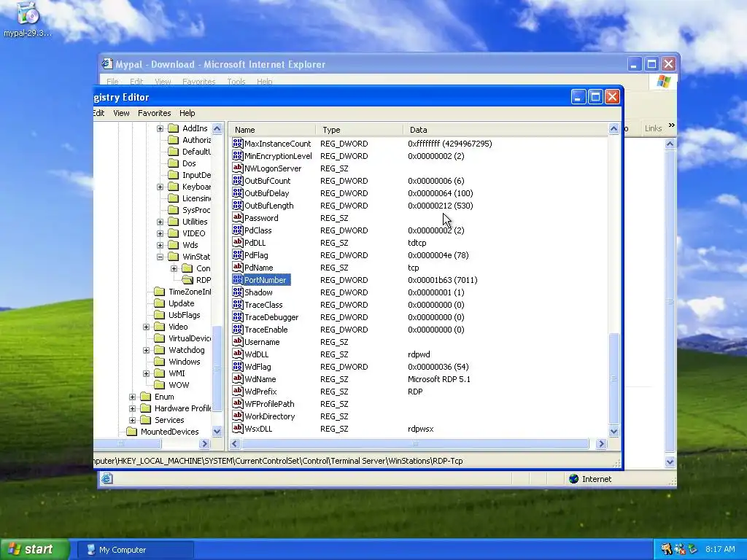This screenshot has height=560, width=747.
Task: Click the tree pane down scroll arrow
Action: [217, 432]
